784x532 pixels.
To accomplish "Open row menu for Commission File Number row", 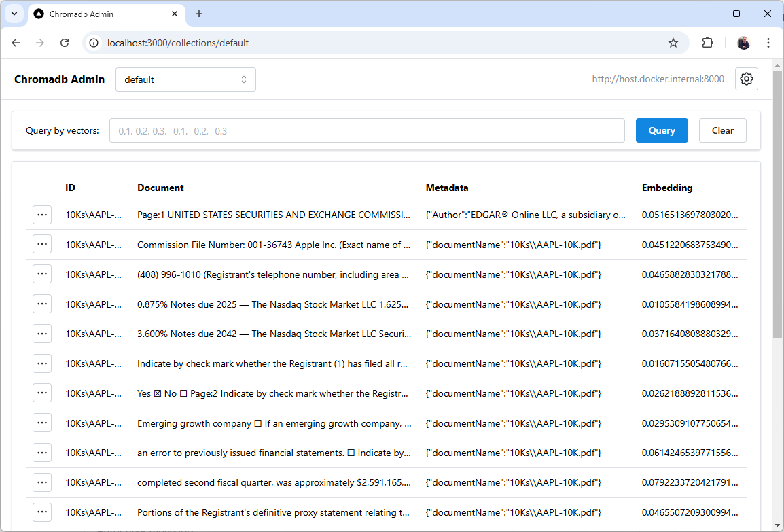I will pos(42,245).
